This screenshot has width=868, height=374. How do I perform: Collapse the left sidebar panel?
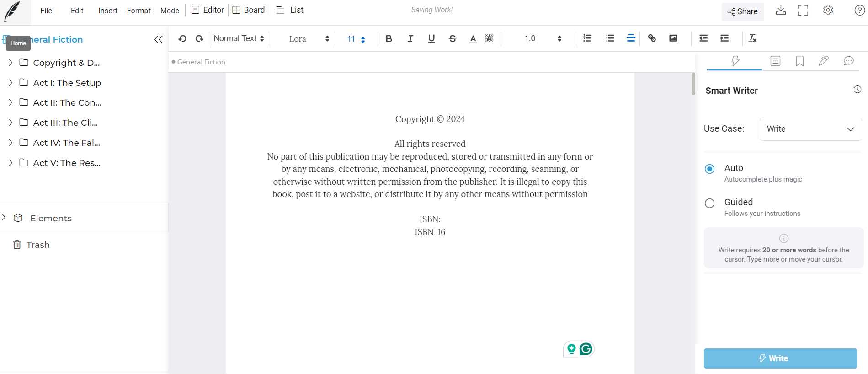159,39
